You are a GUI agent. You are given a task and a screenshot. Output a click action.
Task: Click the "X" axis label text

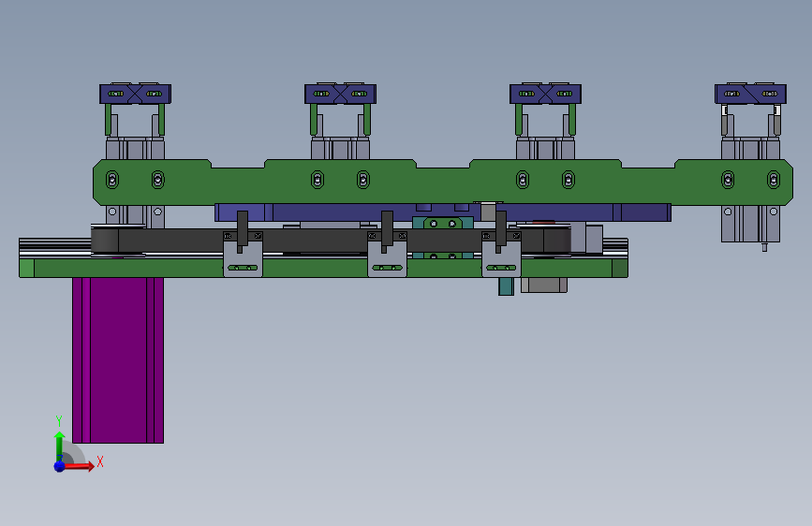pos(100,461)
